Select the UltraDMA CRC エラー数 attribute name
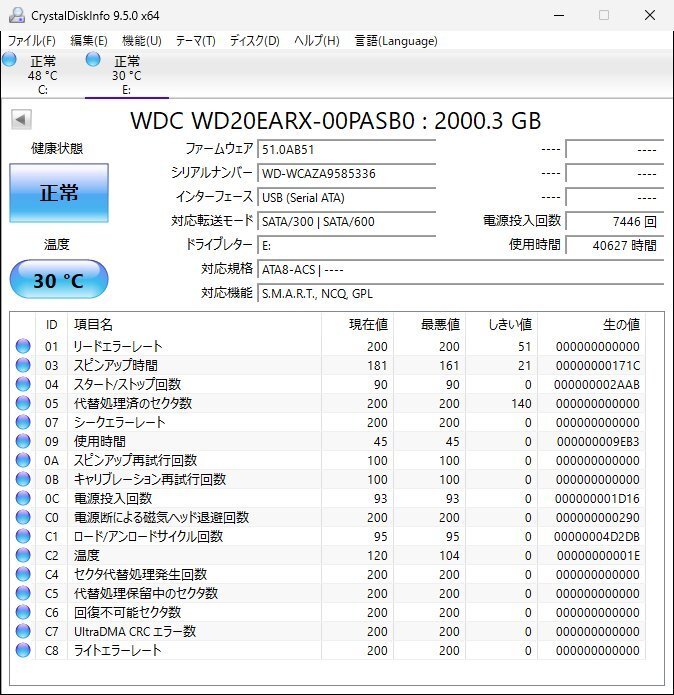674x695 pixels. tap(135, 631)
